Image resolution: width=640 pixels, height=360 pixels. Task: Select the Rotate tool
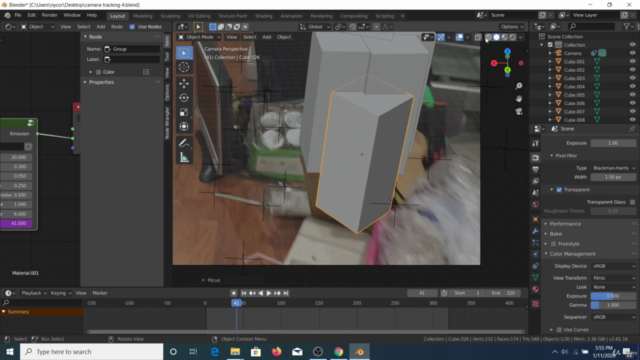(184, 98)
